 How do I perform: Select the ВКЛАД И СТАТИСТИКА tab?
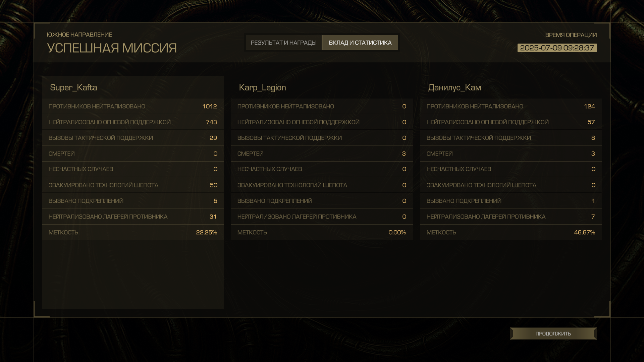tap(360, 43)
